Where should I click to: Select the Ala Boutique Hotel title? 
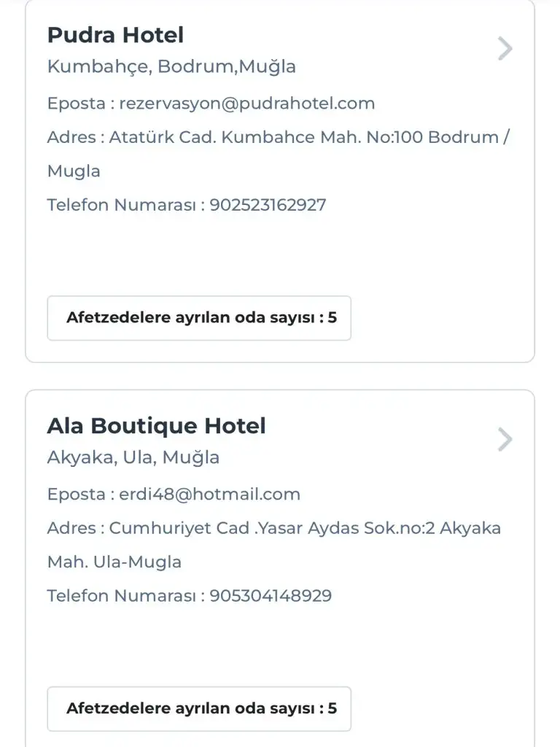[156, 426]
